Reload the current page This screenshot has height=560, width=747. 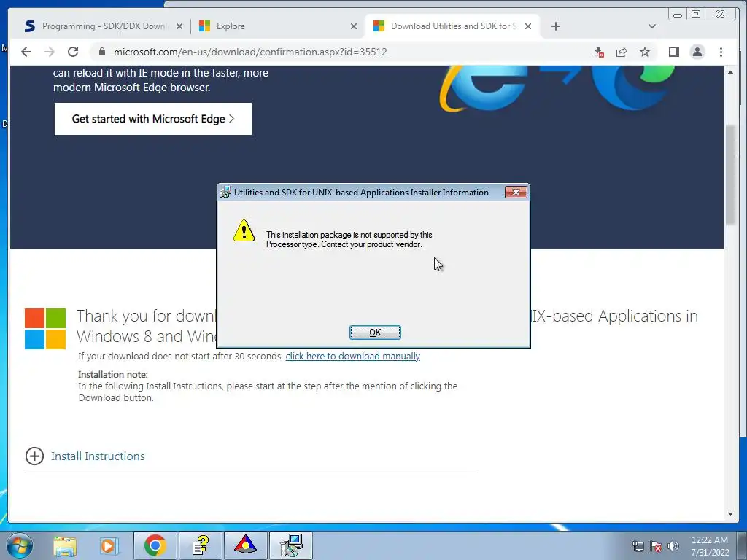[x=73, y=52]
